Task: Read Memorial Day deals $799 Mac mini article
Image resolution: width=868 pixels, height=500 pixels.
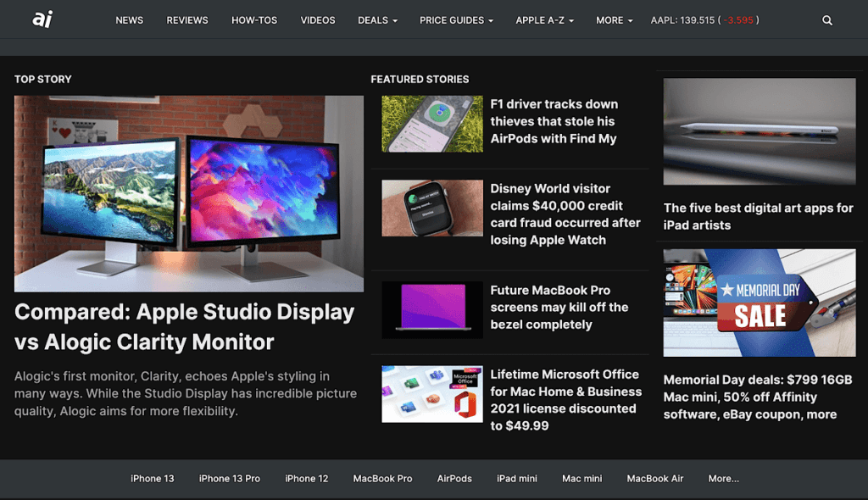Action: pos(757,397)
